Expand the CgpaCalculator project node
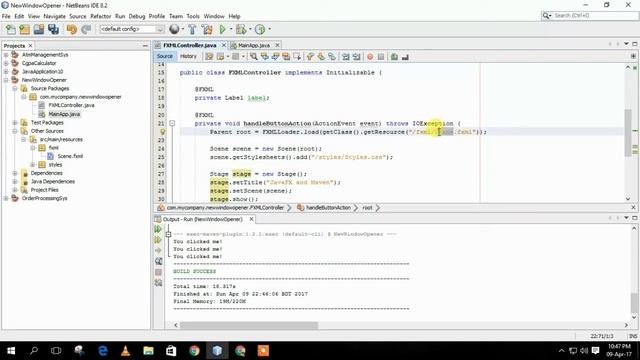 (x=6, y=63)
